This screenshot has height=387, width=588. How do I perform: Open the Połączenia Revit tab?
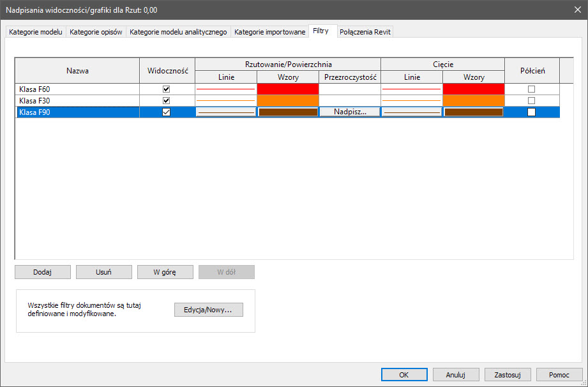pyautogui.click(x=365, y=32)
